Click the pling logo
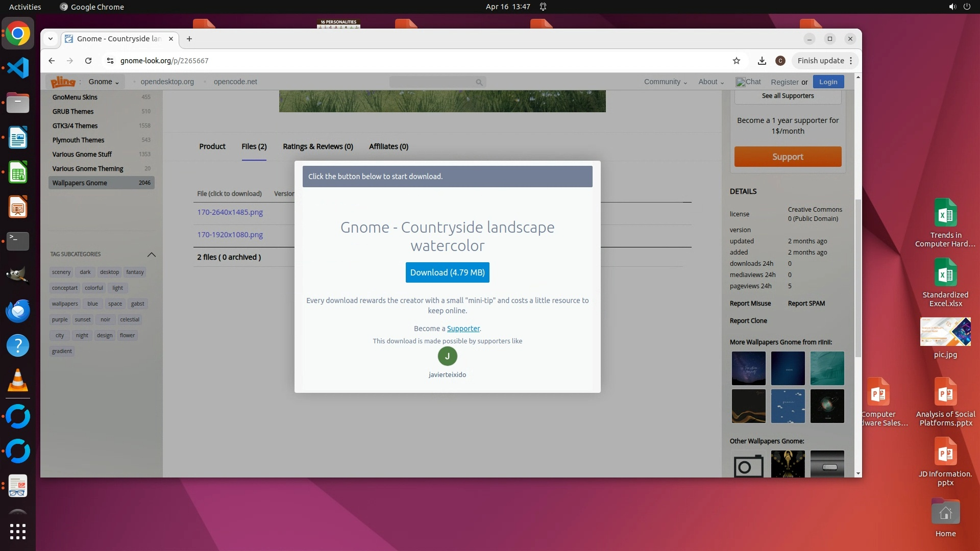 (63, 82)
